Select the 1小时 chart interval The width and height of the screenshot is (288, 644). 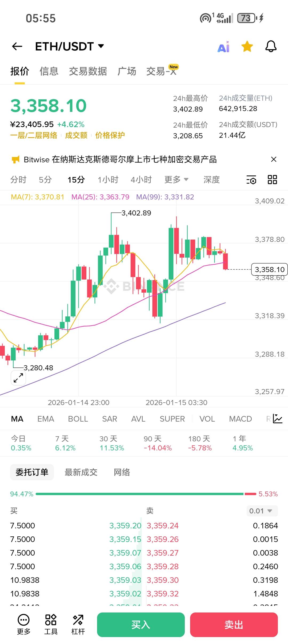coord(108,180)
